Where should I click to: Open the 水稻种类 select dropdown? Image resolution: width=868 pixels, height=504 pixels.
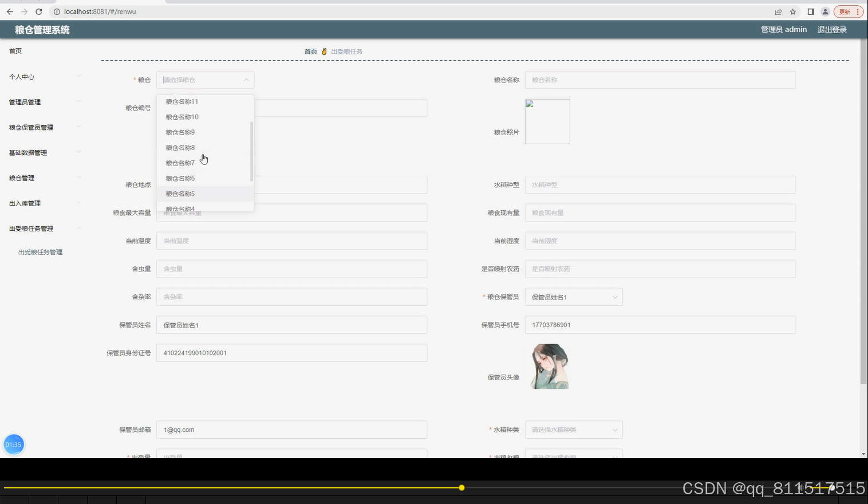574,430
